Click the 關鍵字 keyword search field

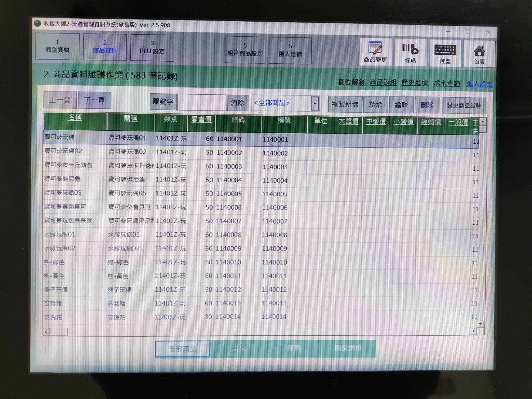pyautogui.click(x=202, y=102)
